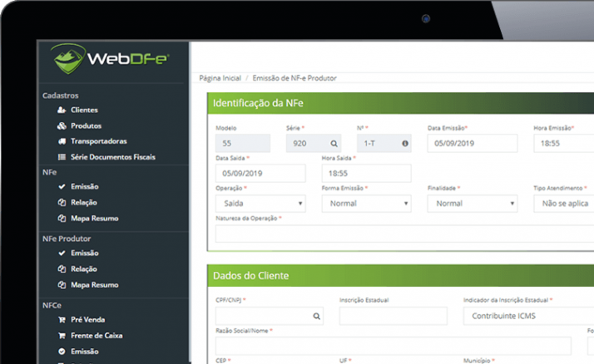This screenshot has width=594, height=364.
Task: Click the Pré Venda cart icon
Action: pyautogui.click(x=62, y=319)
